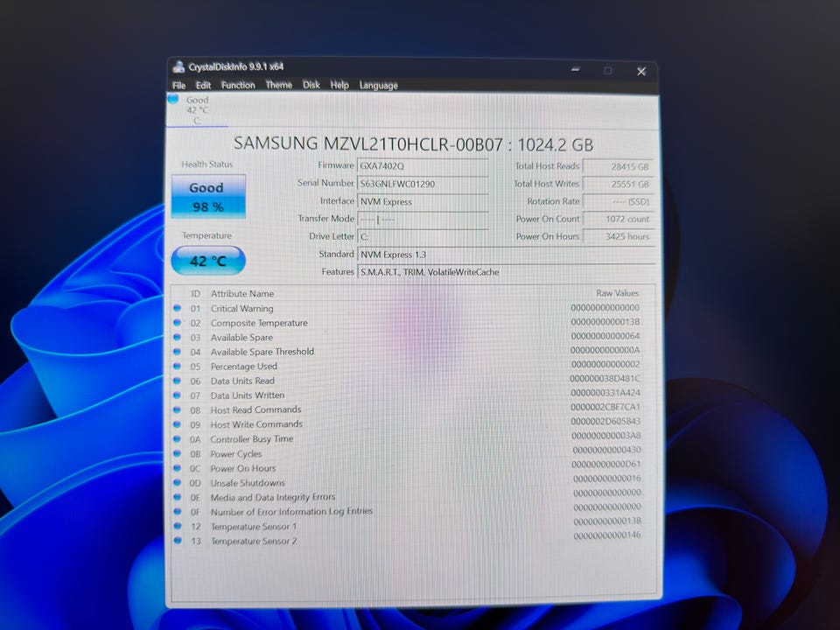Click the status dot for Media and Data Integrity Errors
Image resolution: width=840 pixels, height=630 pixels.
coord(178,497)
